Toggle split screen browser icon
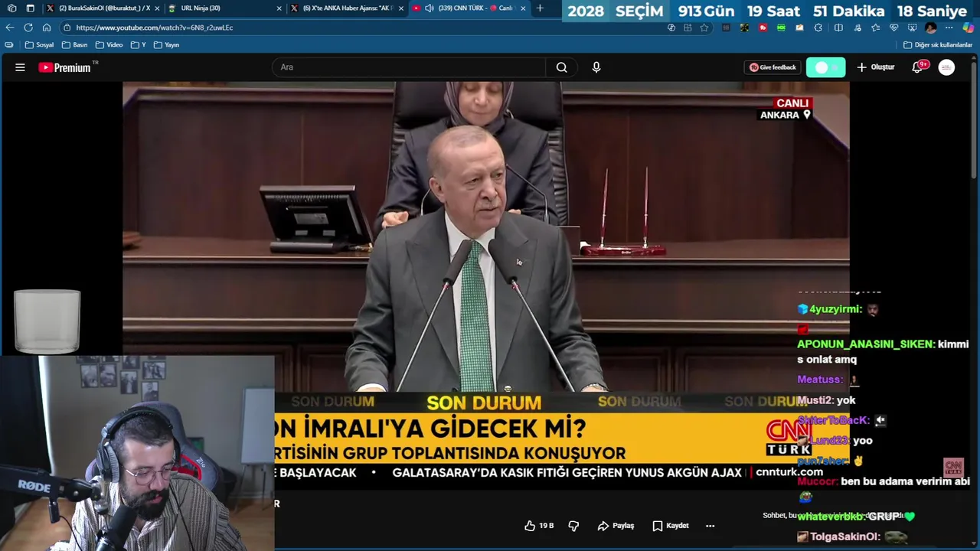Screen dimensions: 980x551 point(838,28)
